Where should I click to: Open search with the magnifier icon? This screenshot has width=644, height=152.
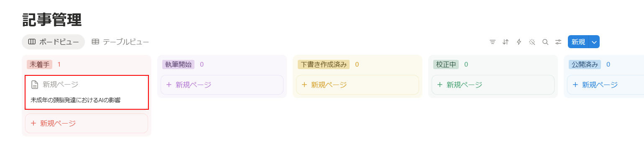coord(545,42)
